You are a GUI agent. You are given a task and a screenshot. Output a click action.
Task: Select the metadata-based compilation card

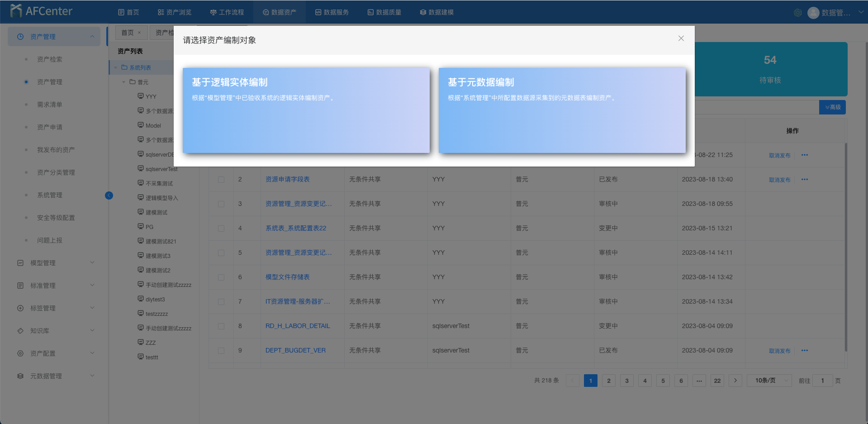[562, 110]
